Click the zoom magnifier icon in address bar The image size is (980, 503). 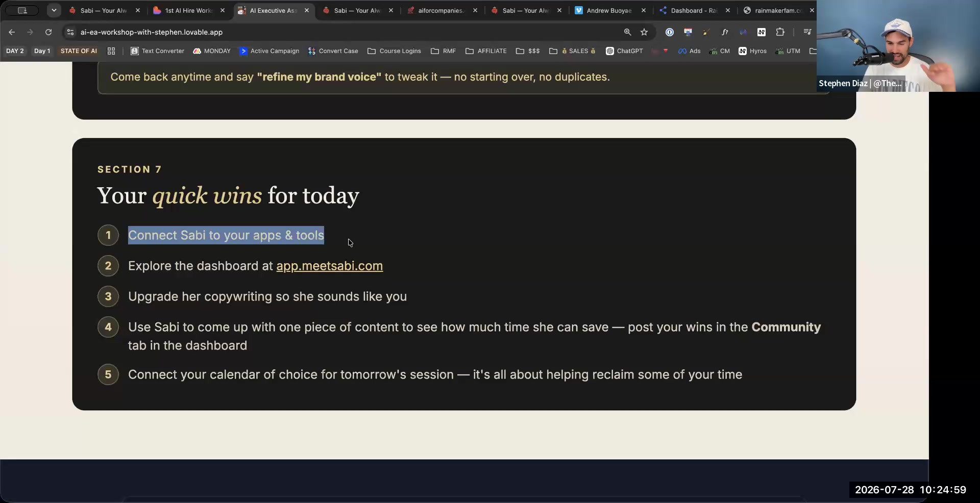tap(627, 32)
